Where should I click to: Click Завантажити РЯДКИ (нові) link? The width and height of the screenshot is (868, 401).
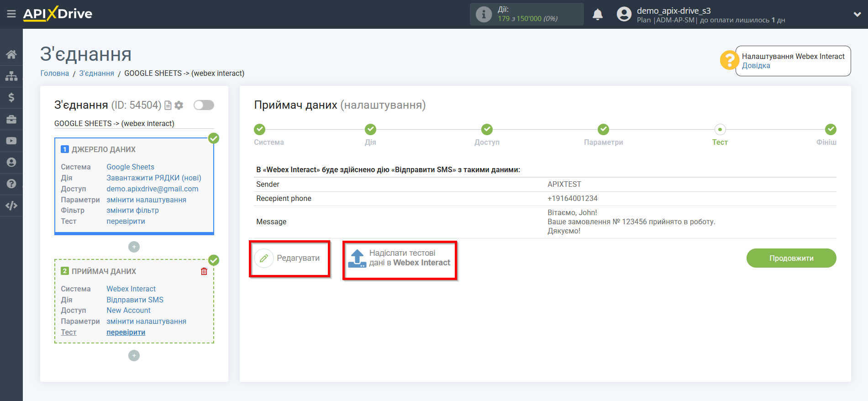point(154,178)
